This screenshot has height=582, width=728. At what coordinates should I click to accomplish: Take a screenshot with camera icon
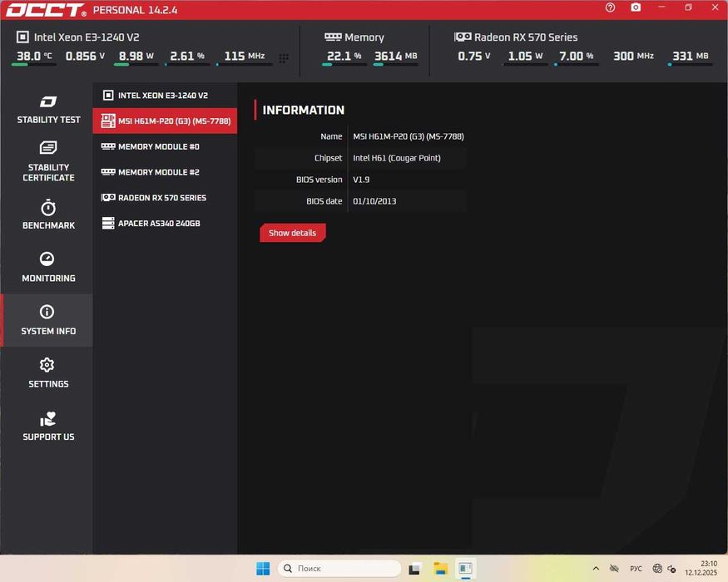pos(636,7)
